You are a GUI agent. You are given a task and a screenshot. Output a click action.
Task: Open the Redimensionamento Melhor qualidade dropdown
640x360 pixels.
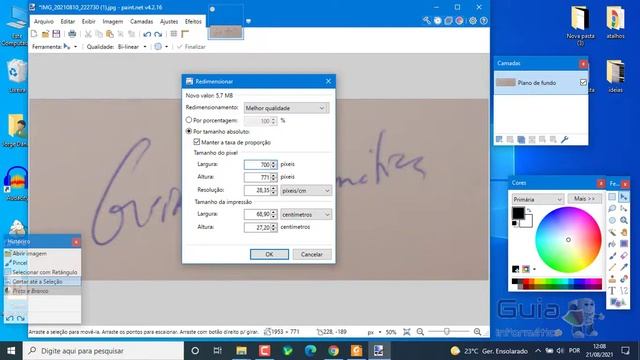coord(286,108)
